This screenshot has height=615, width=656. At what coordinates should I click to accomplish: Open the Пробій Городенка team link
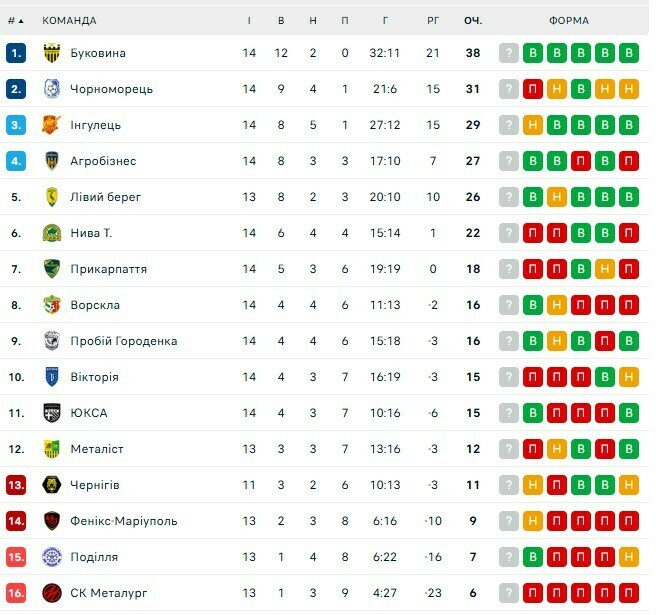123,341
